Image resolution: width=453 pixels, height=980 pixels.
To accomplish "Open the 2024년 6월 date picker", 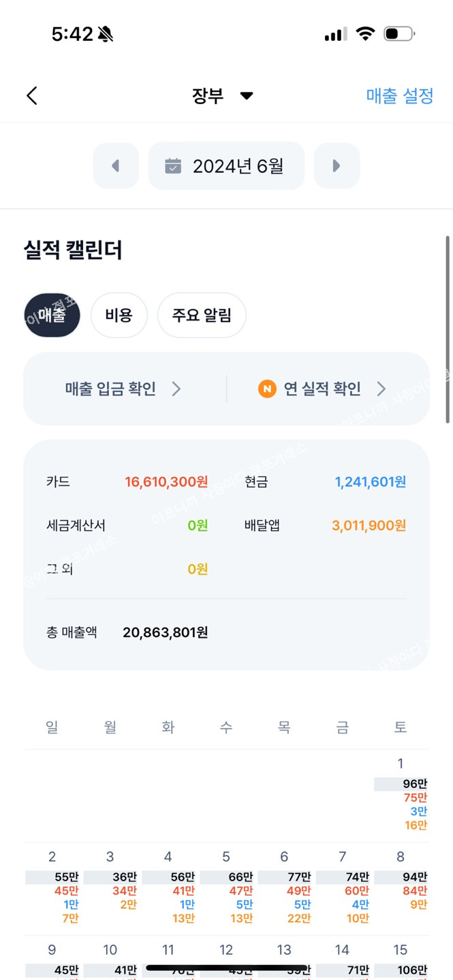I will pyautogui.click(x=226, y=165).
